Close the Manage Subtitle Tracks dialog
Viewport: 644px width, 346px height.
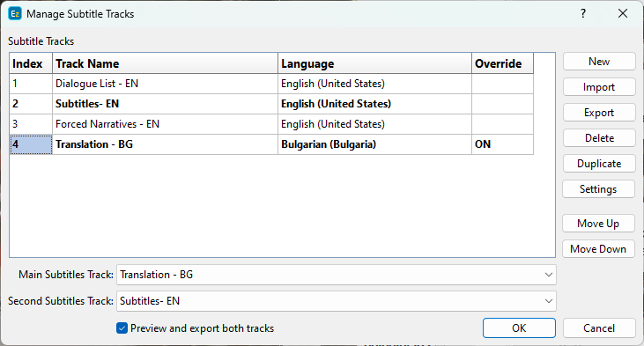(x=623, y=13)
